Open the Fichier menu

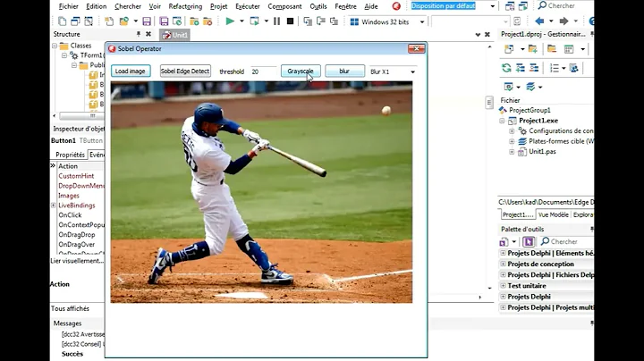point(68,6)
